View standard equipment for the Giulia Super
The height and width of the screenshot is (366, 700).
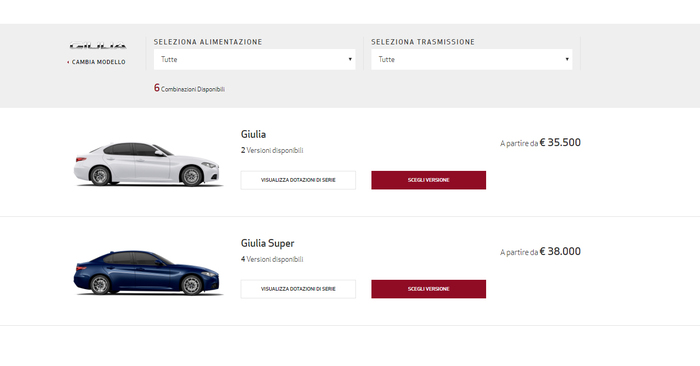(298, 289)
